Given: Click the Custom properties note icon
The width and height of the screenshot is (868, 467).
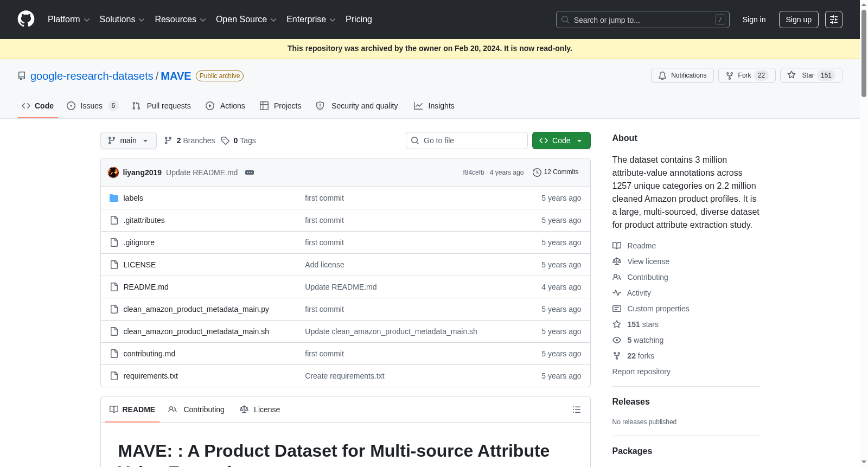Looking at the screenshot, I should [x=617, y=309].
